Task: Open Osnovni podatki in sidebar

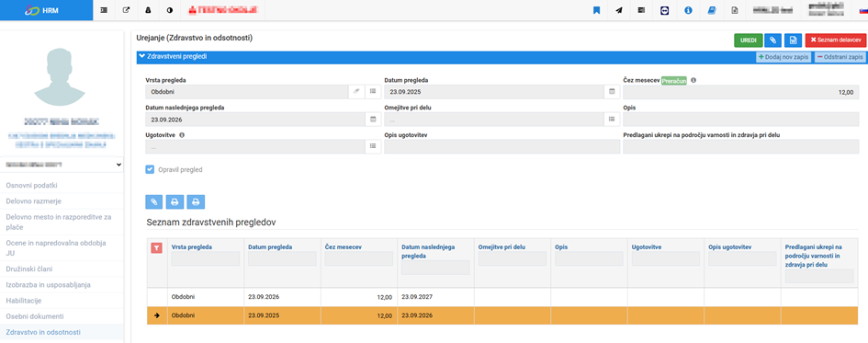Action: tap(31, 186)
